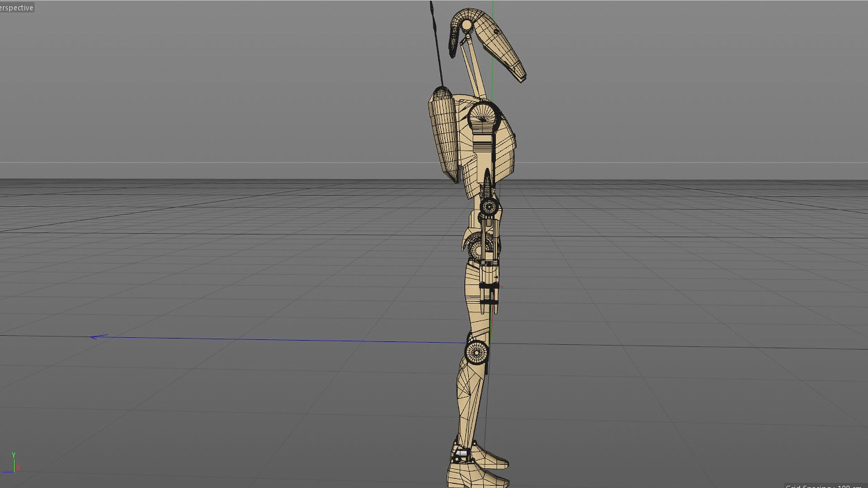Click the green Y-axis line above head
This screenshot has width=868, height=488.
coord(492,7)
